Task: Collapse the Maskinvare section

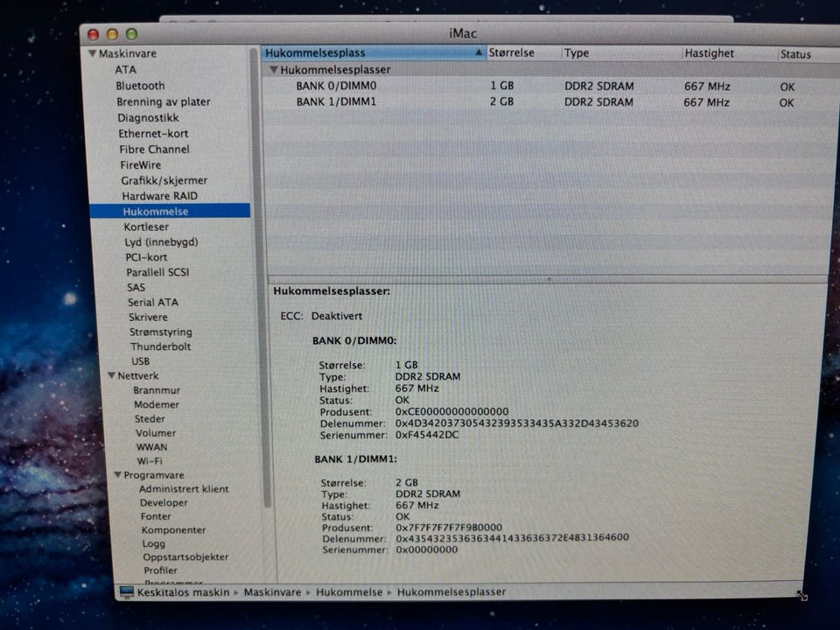Action: click(x=93, y=54)
